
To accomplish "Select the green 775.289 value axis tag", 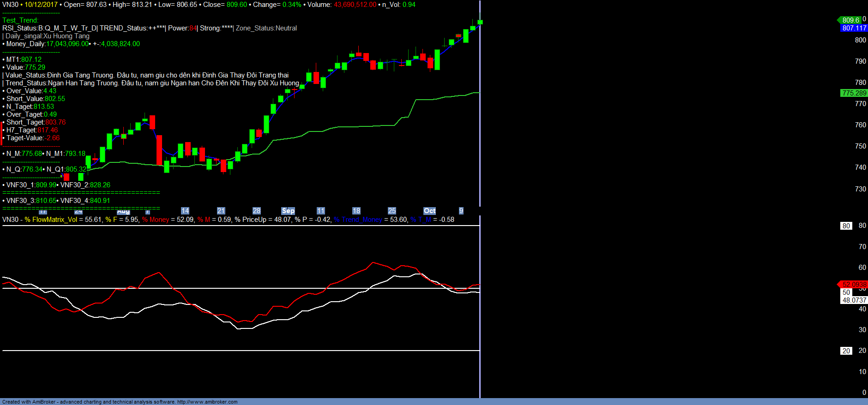I will click(854, 93).
